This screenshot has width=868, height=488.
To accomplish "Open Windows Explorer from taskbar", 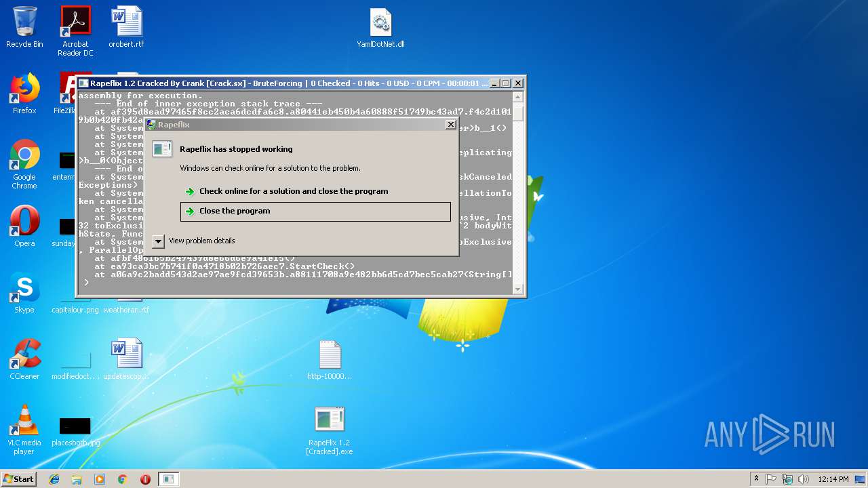I will coord(77,479).
